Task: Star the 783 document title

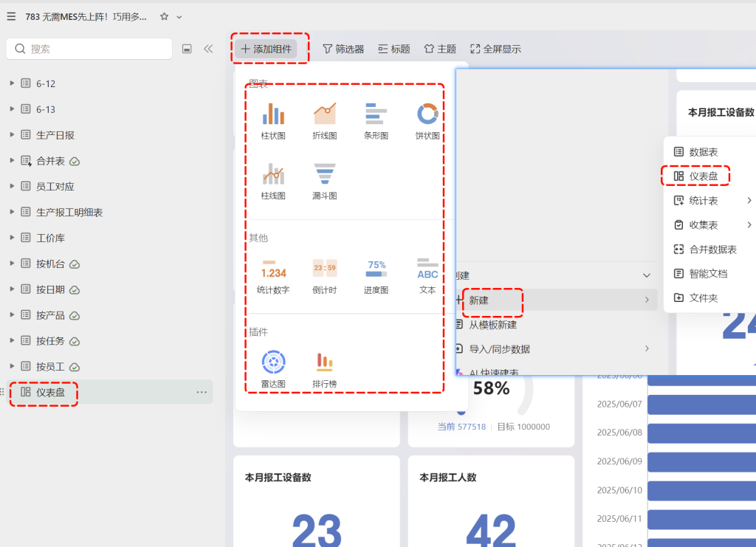Action: pos(165,17)
